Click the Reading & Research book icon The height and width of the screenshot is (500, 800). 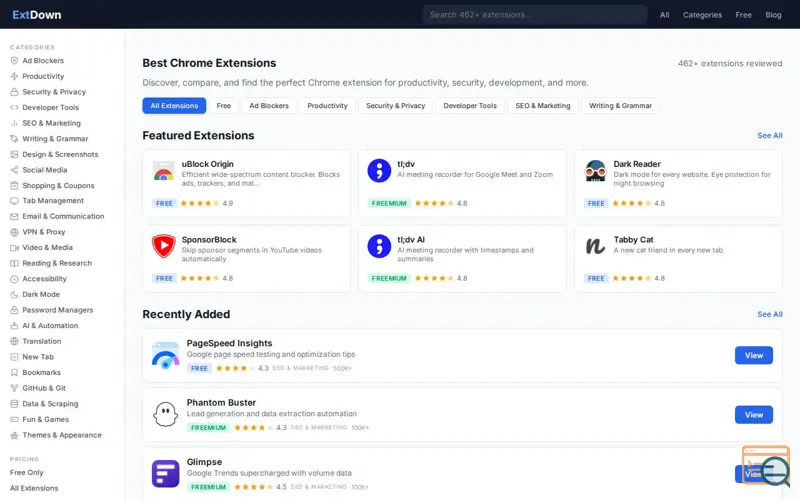[14, 263]
